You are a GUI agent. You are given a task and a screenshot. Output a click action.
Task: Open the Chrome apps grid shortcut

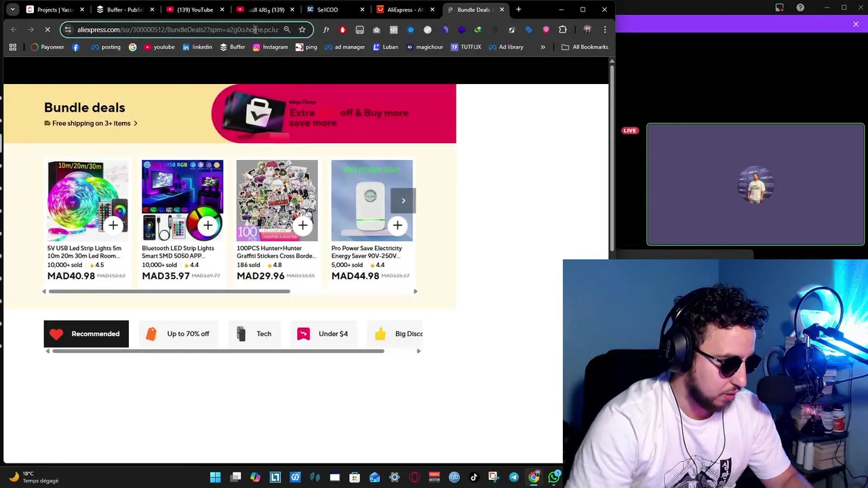point(12,47)
